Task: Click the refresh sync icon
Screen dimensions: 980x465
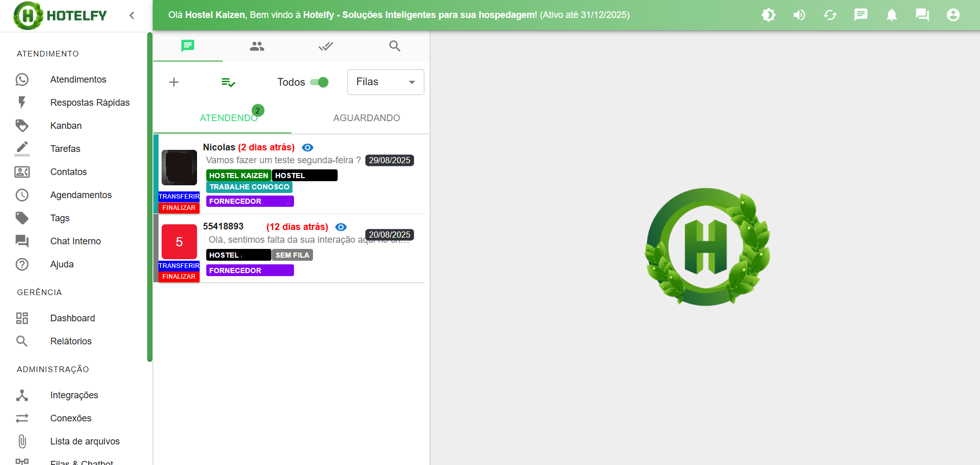Action: click(830, 15)
